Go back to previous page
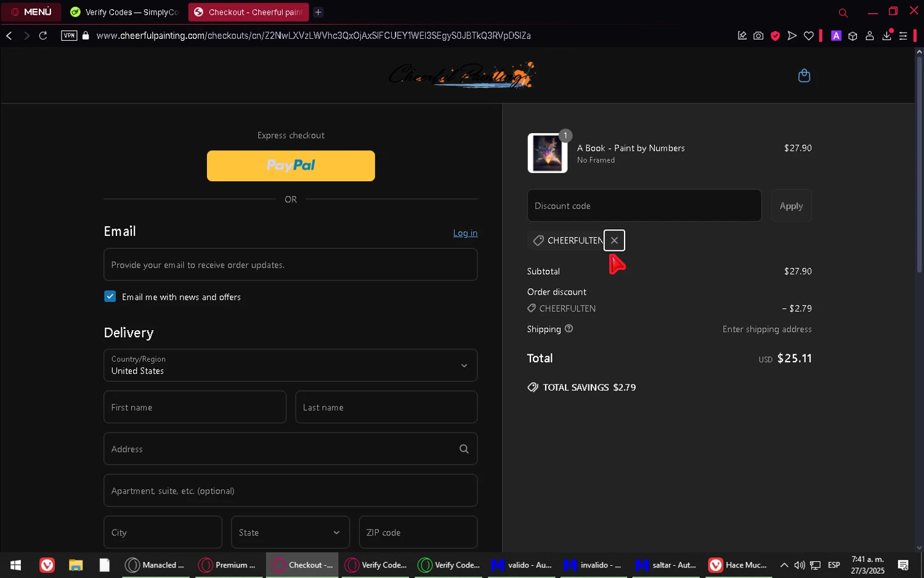The height and width of the screenshot is (578, 924). 9,36
